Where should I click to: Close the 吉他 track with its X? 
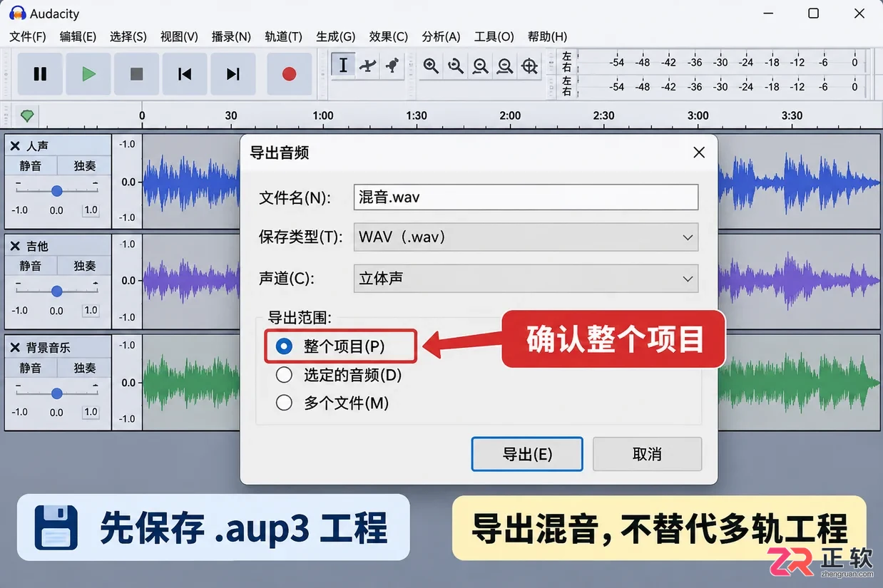(x=15, y=247)
